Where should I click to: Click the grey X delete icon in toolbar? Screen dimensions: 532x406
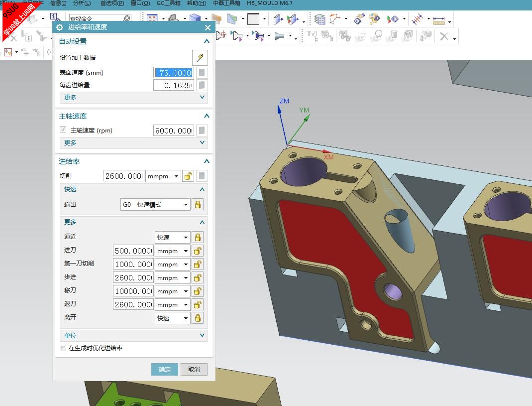point(444,36)
